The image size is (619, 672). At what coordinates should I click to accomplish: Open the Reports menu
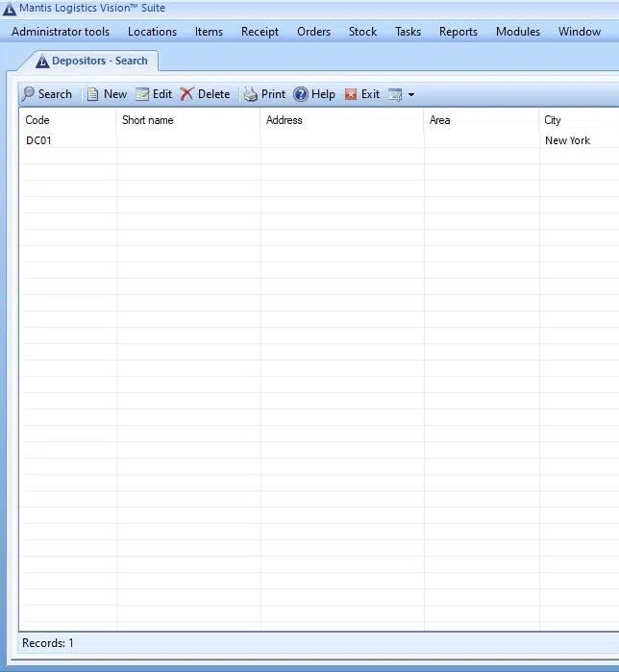click(458, 32)
